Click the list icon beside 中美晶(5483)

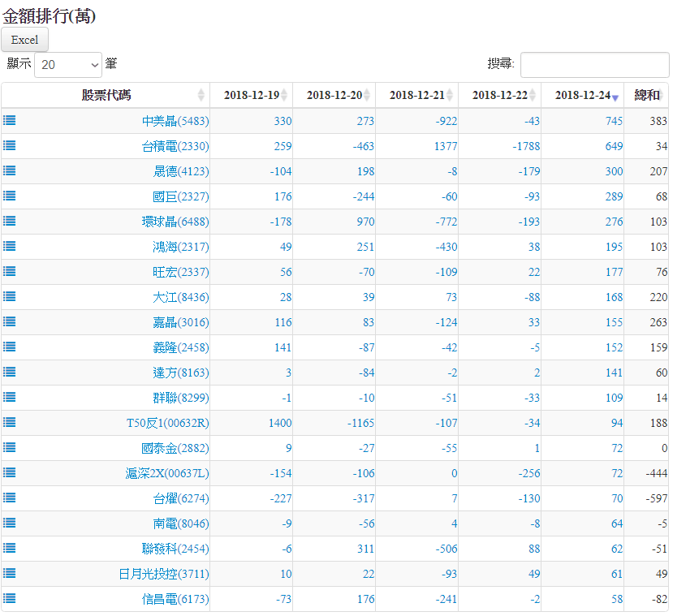[x=10, y=120]
